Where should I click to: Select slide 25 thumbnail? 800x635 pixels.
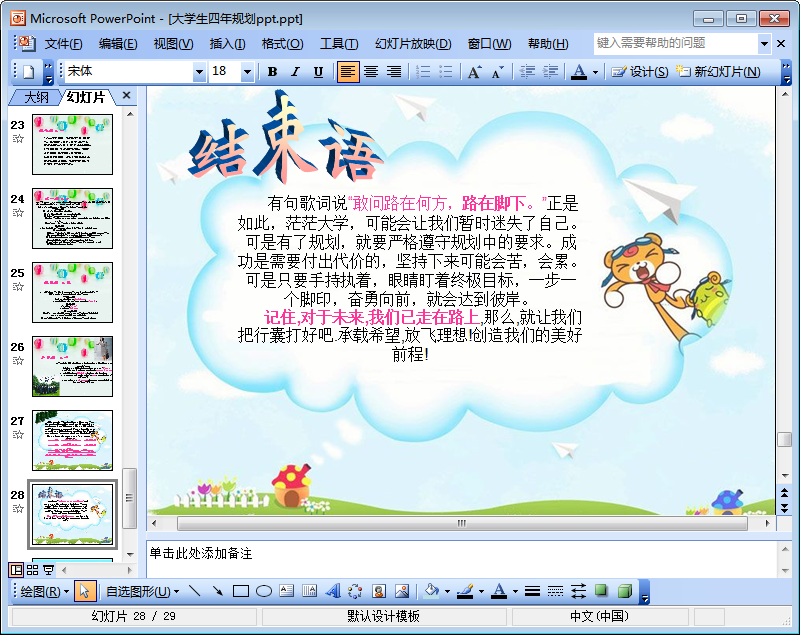pos(72,292)
